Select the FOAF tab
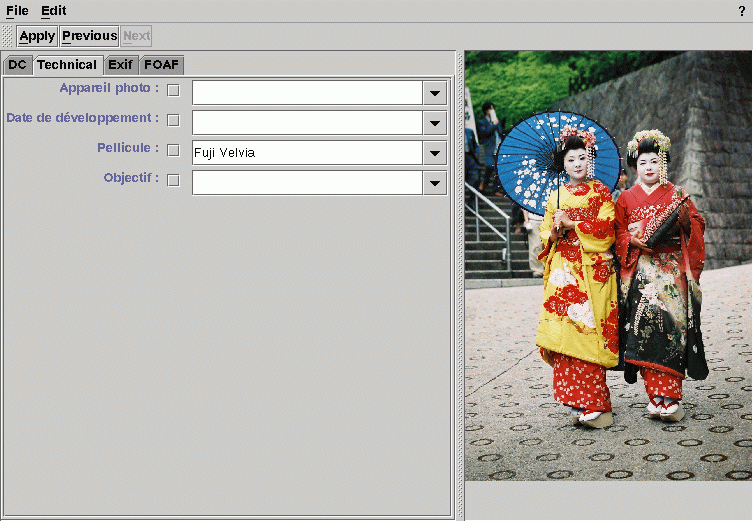753x521 pixels. (x=161, y=65)
